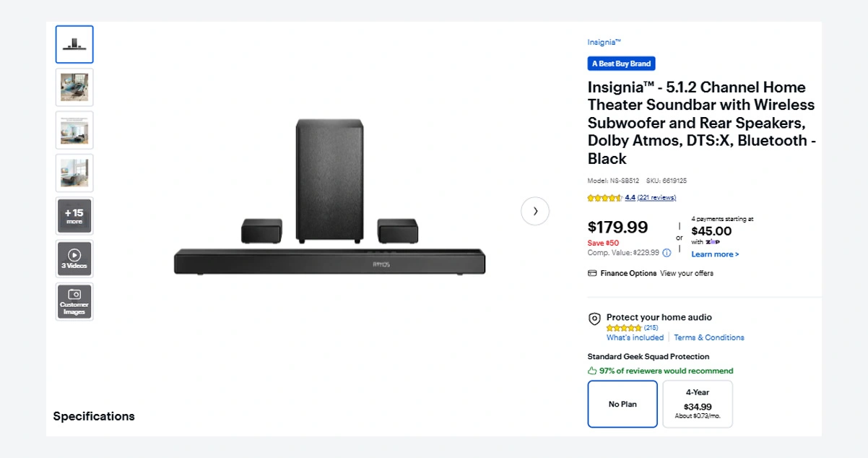Select the second product thumbnail
Screen dimensions: 868x458
pyautogui.click(x=74, y=87)
